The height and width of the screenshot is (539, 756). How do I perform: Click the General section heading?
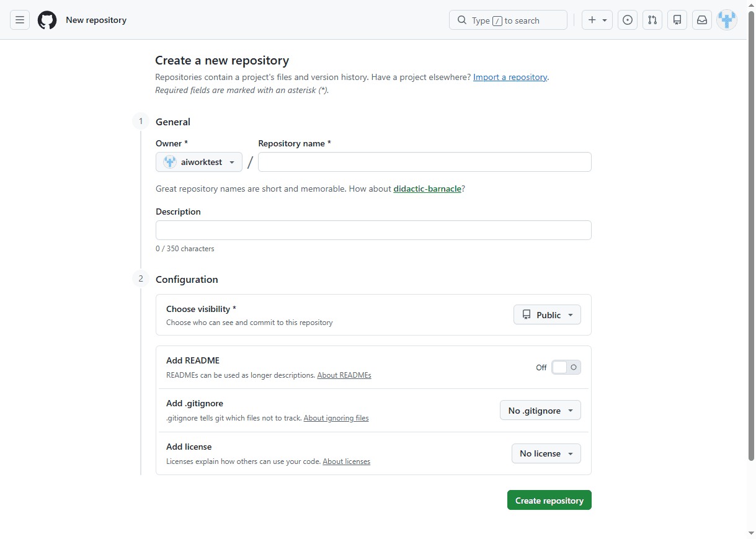173,122
